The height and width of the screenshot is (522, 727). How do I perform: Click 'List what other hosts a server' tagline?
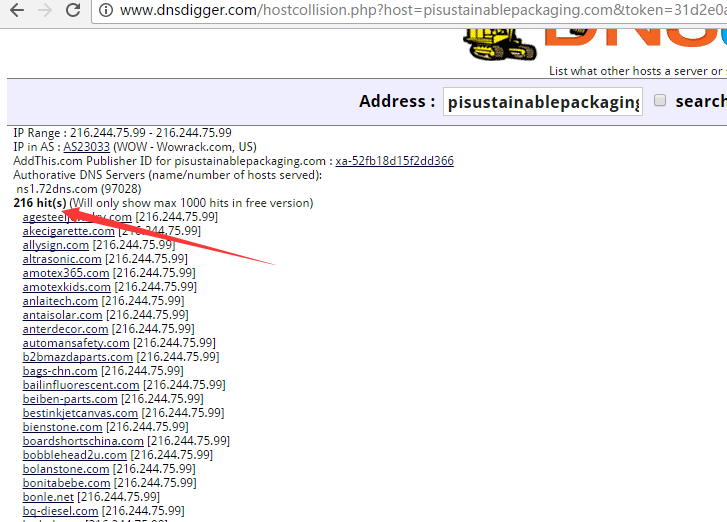pos(638,71)
